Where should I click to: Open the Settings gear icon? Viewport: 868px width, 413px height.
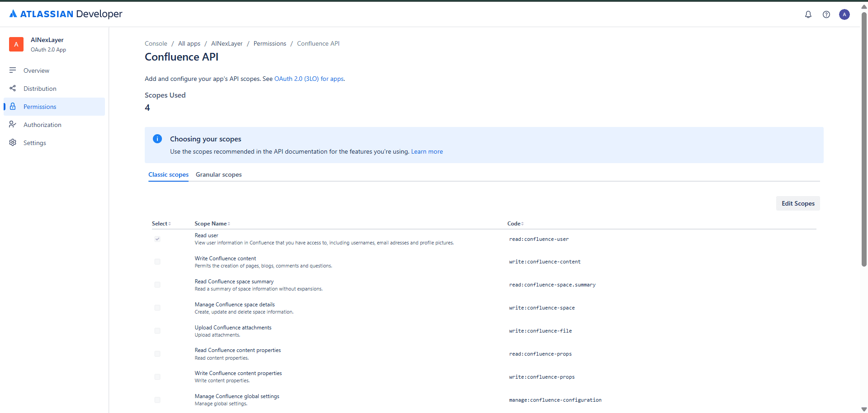tap(13, 142)
